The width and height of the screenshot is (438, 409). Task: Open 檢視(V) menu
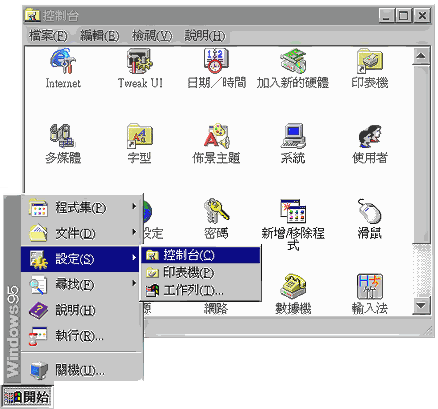point(152,35)
